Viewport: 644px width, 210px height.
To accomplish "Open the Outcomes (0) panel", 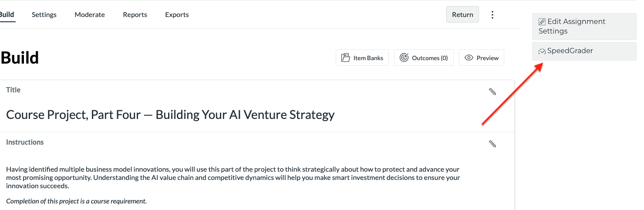I will pos(424,58).
